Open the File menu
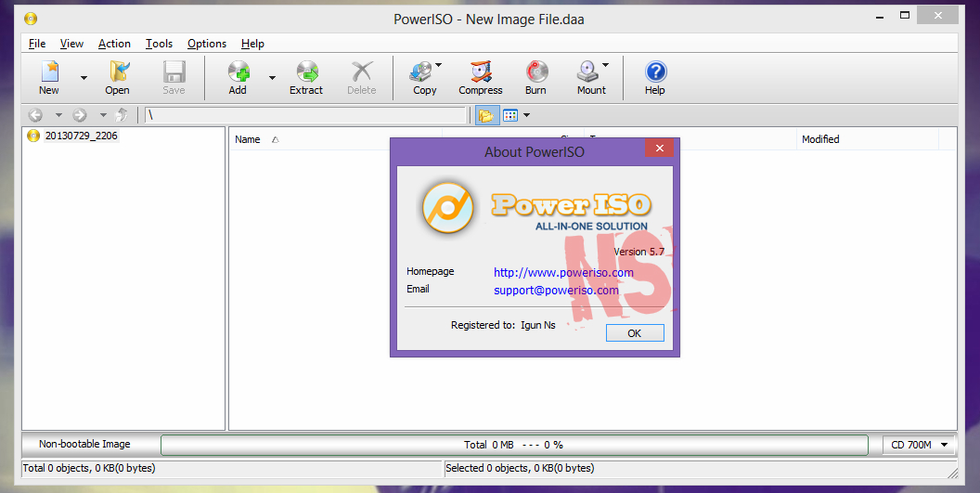Screen dimensions: 980x493 coord(37,43)
